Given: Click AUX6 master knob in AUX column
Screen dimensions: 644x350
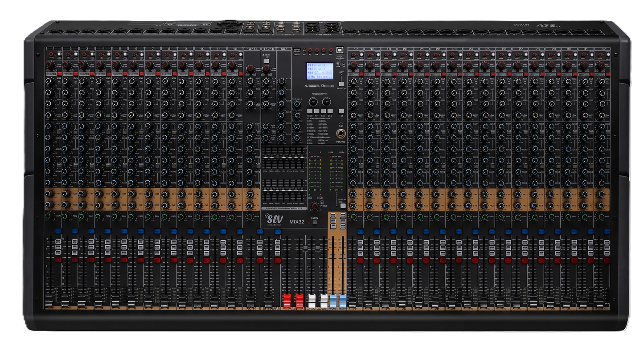Looking at the screenshot, I should click(x=281, y=138).
